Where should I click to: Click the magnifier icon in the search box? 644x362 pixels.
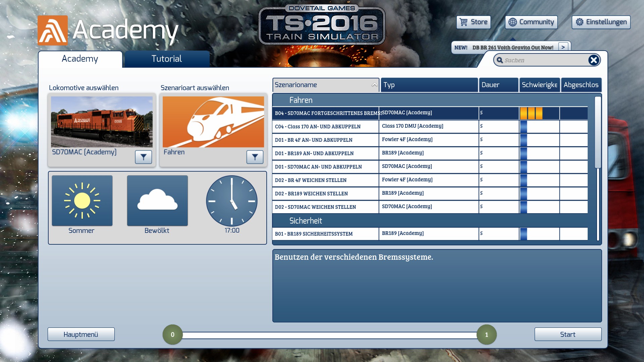500,60
